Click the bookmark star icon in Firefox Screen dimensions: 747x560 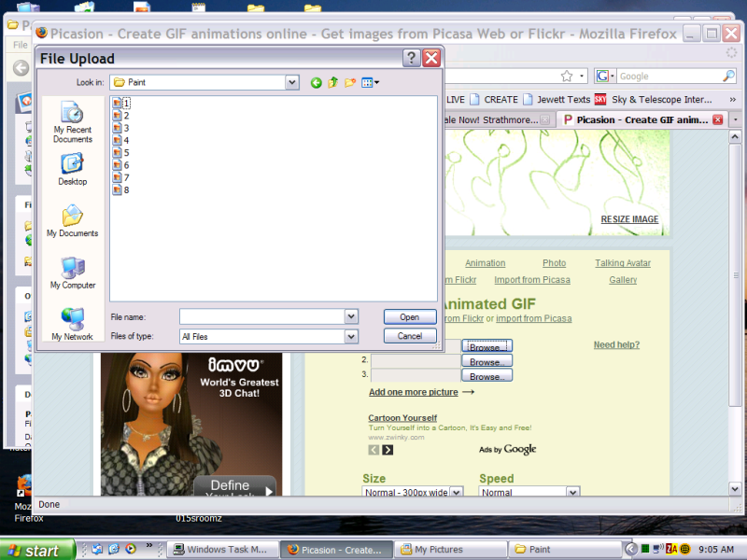click(x=567, y=77)
